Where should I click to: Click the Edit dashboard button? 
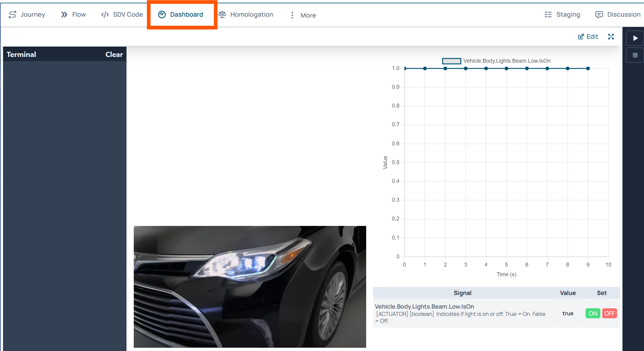click(588, 37)
